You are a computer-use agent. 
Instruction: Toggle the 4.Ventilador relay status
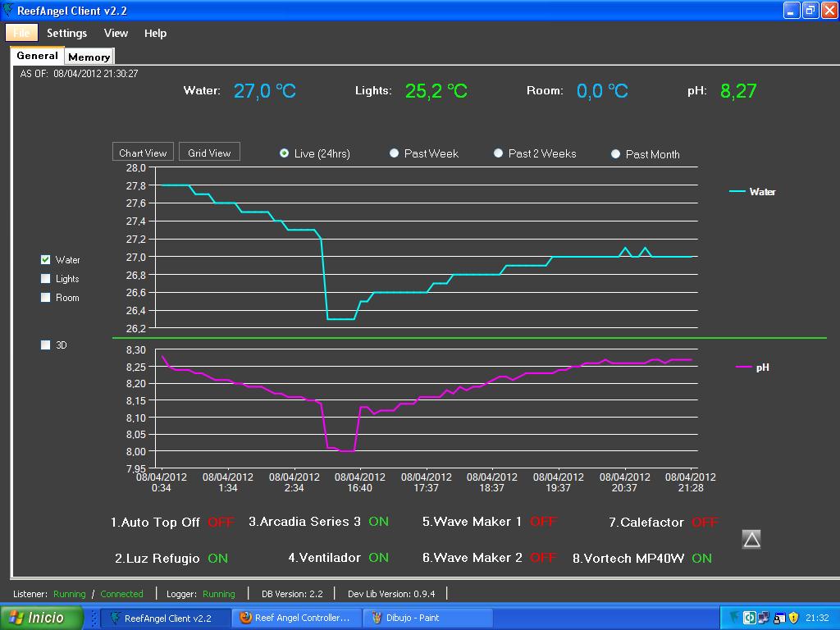(378, 558)
